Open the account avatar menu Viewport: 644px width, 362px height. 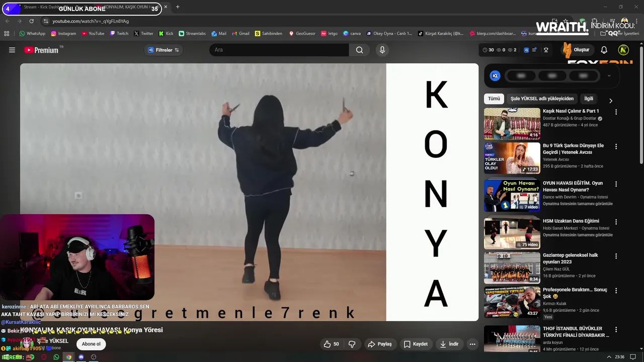[623, 50]
